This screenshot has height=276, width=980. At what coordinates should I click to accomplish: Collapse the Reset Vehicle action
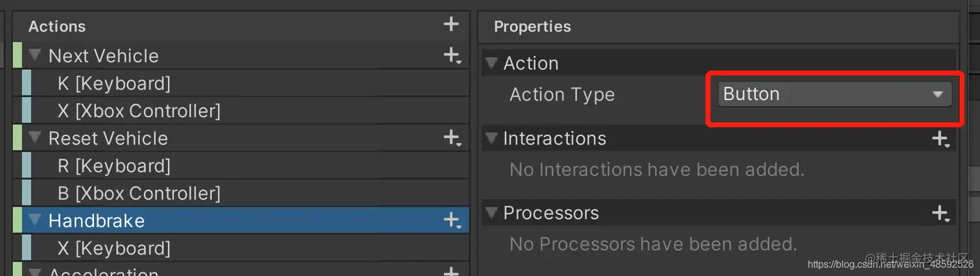pyautogui.click(x=35, y=138)
